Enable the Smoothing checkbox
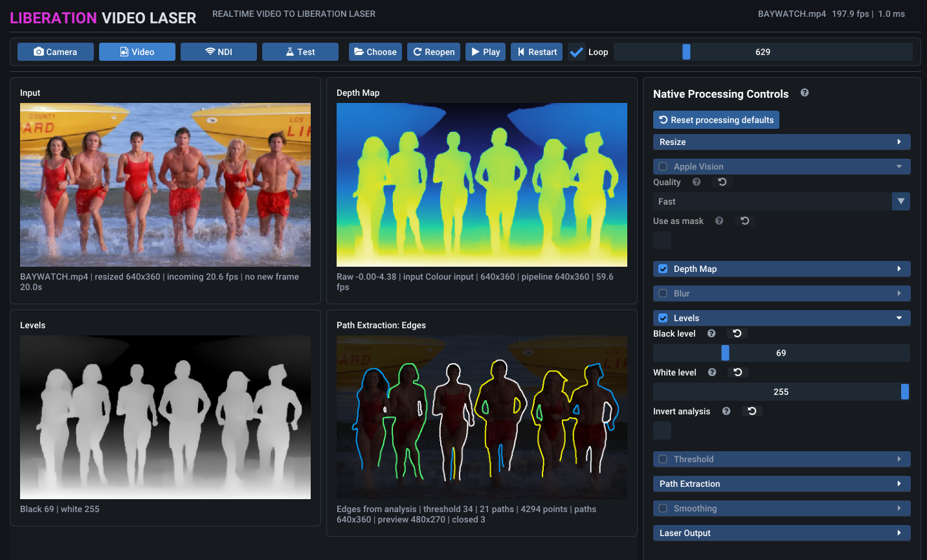Viewport: 927px width, 560px height. coord(663,508)
